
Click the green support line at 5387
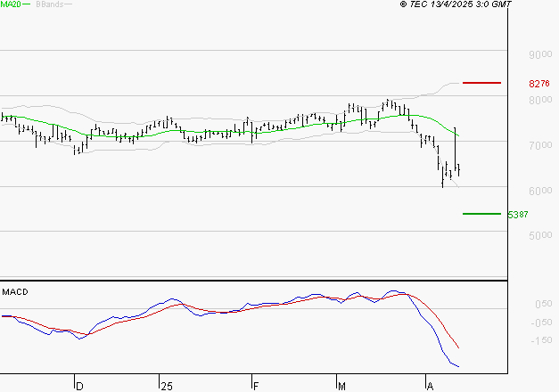[x=482, y=214]
